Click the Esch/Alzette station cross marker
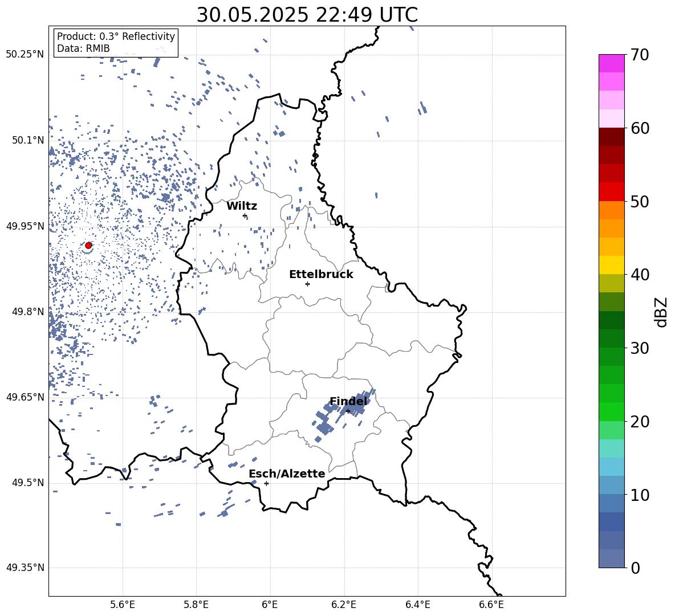This screenshot has width=675, height=616. (x=266, y=483)
